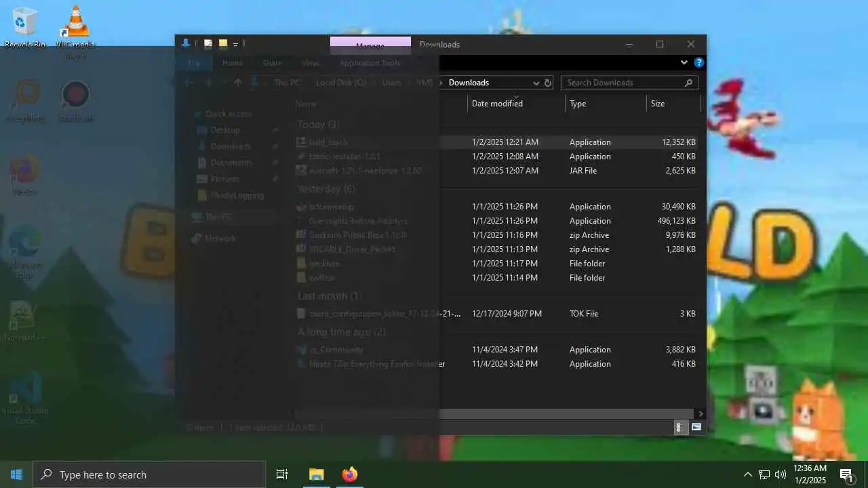
Task: Sort by Type column header
Action: coord(606,104)
